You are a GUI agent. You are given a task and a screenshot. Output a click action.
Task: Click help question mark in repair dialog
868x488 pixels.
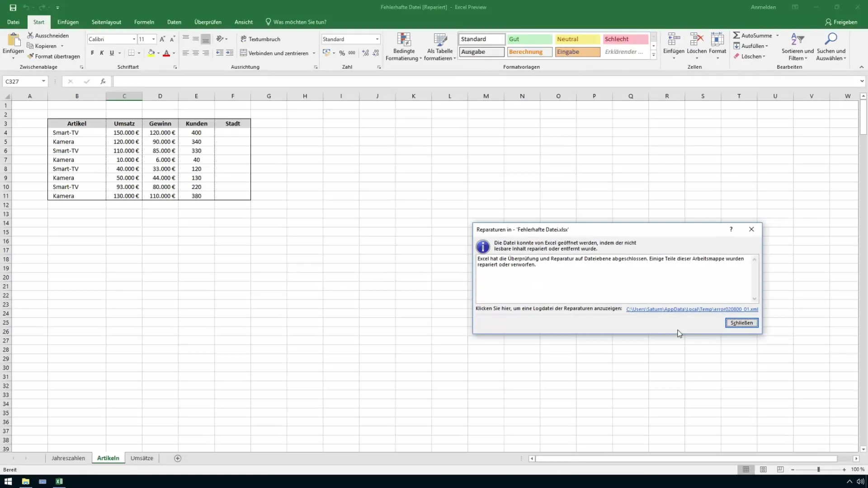[731, 229]
